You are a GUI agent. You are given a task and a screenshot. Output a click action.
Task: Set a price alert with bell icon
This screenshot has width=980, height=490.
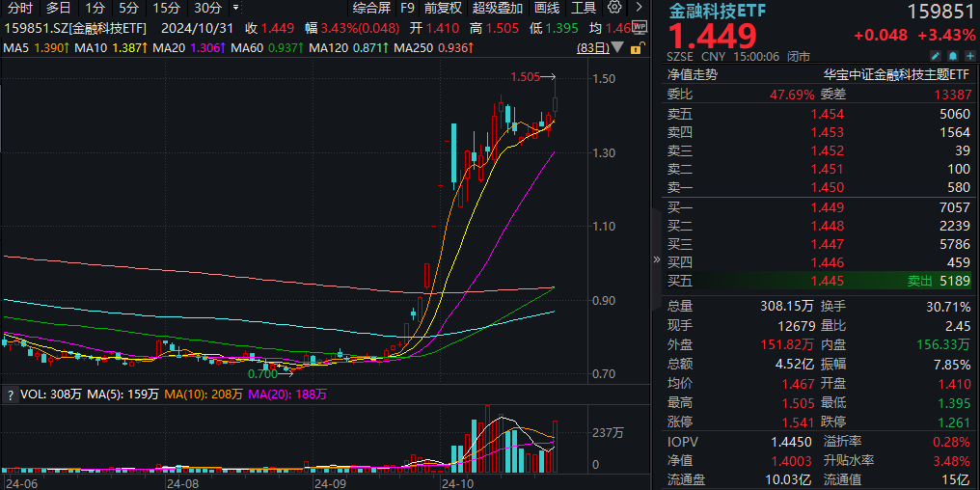pyautogui.click(x=952, y=56)
